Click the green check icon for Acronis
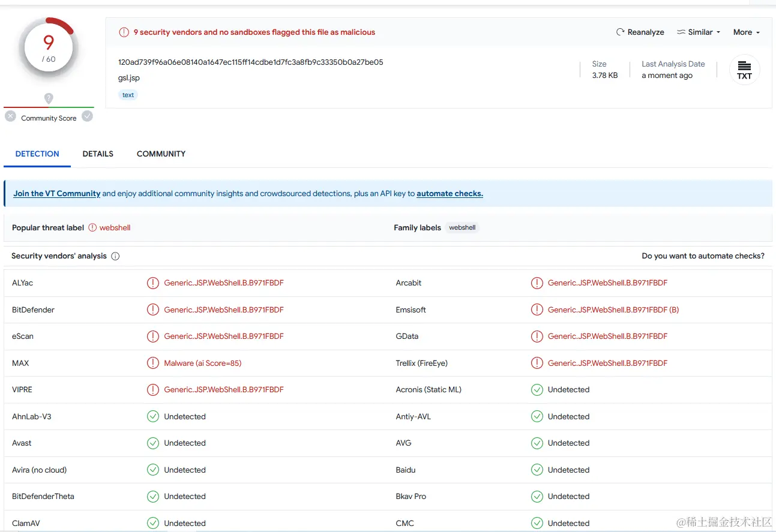Image resolution: width=776 pixels, height=532 pixels. pos(537,390)
